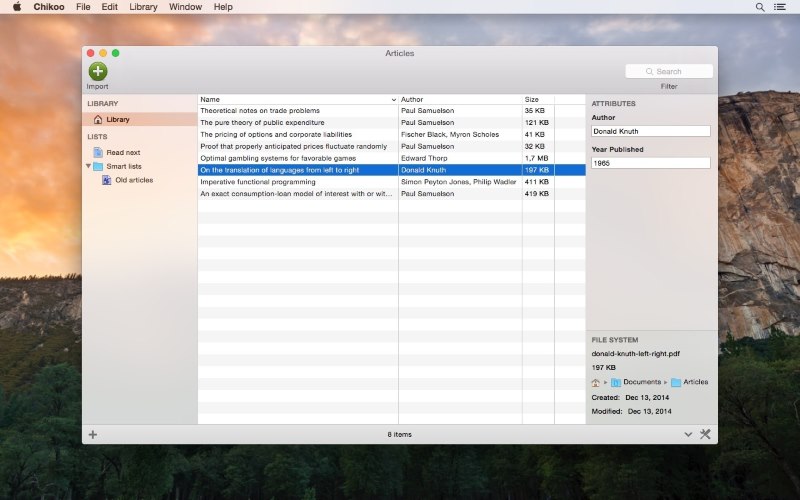
Task: Open the Chikoo application menu
Action: pos(49,7)
